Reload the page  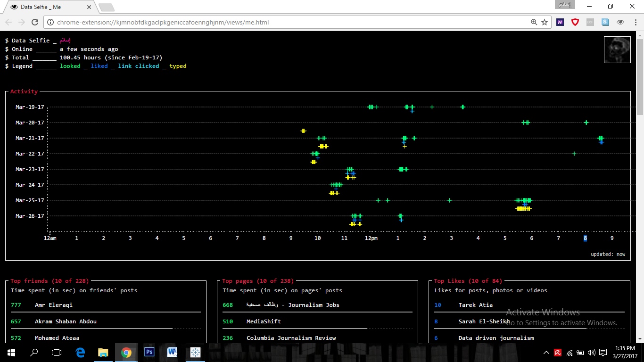point(35,22)
